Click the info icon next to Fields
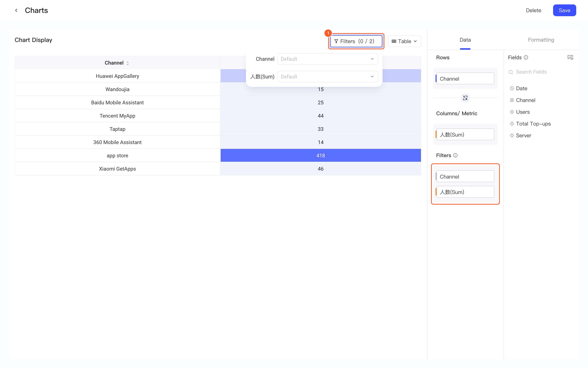Viewport: 588px width, 368px height. click(x=526, y=57)
